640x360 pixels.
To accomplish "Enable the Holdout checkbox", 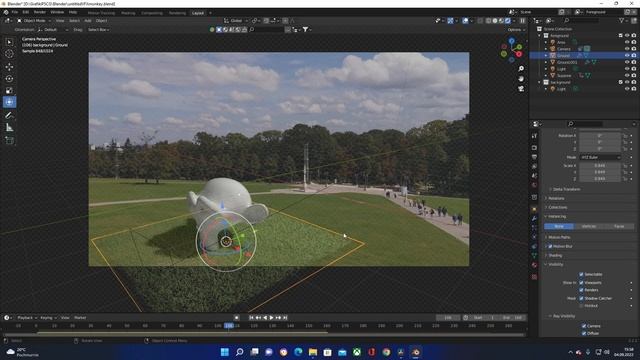I will coord(581,306).
